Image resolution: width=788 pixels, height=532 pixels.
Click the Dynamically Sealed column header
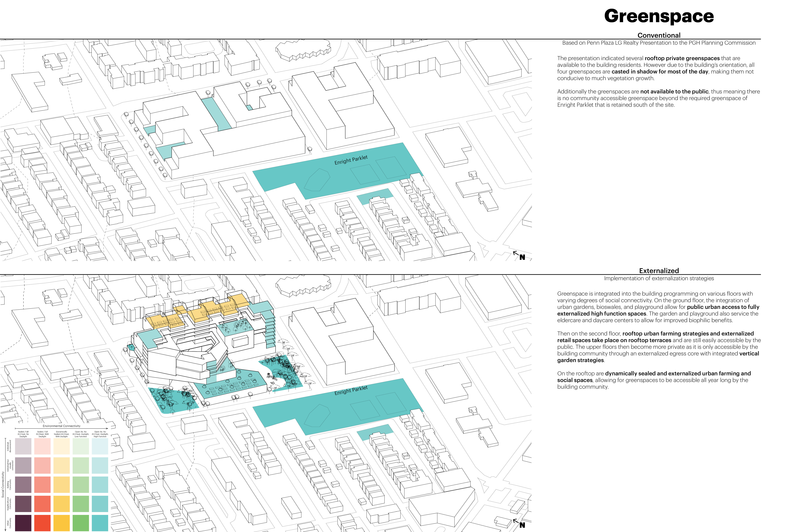click(61, 434)
